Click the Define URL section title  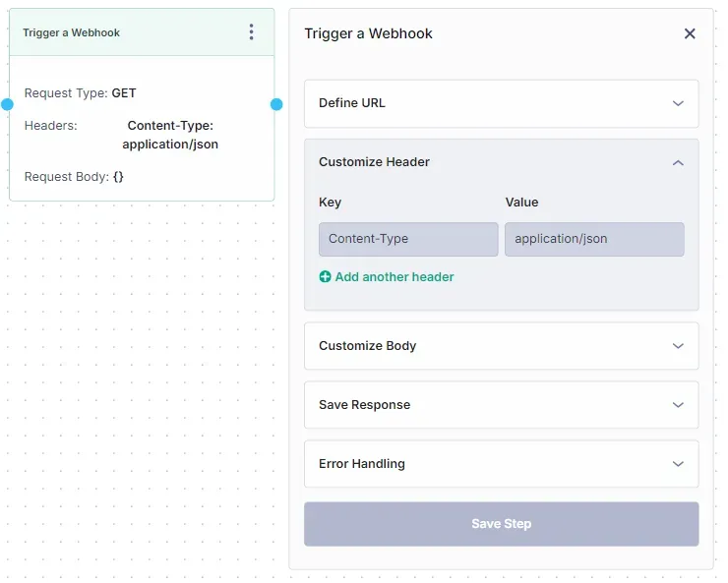tap(352, 103)
